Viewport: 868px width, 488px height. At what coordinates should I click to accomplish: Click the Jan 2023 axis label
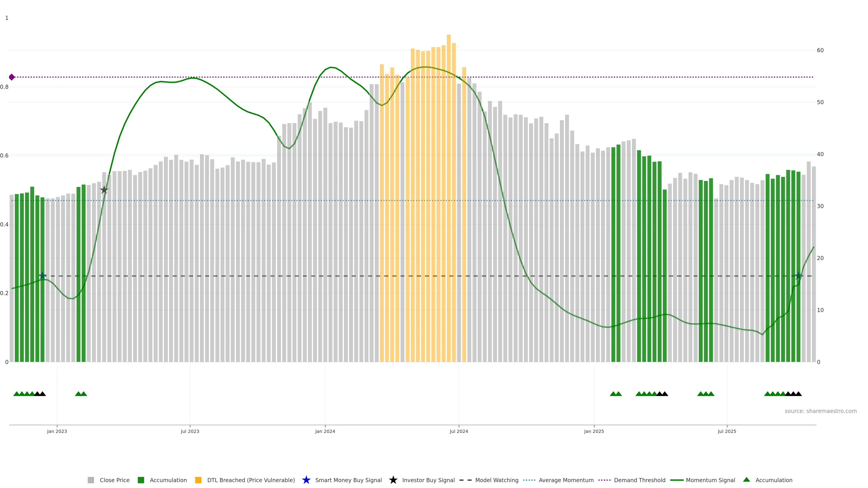pyautogui.click(x=57, y=431)
